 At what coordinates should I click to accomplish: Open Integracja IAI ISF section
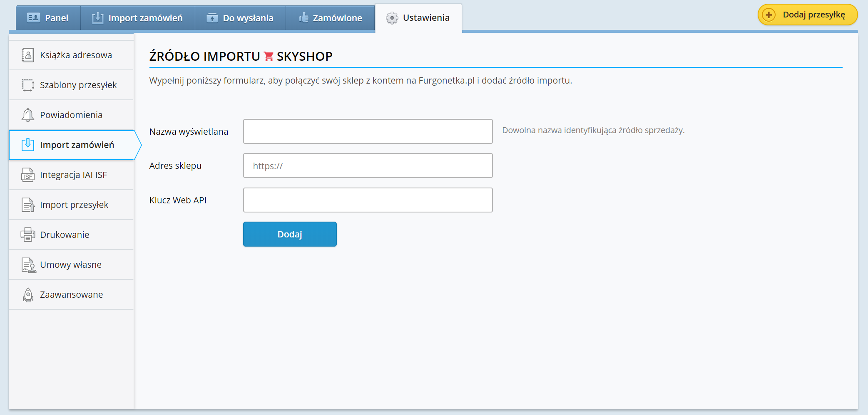pos(71,175)
